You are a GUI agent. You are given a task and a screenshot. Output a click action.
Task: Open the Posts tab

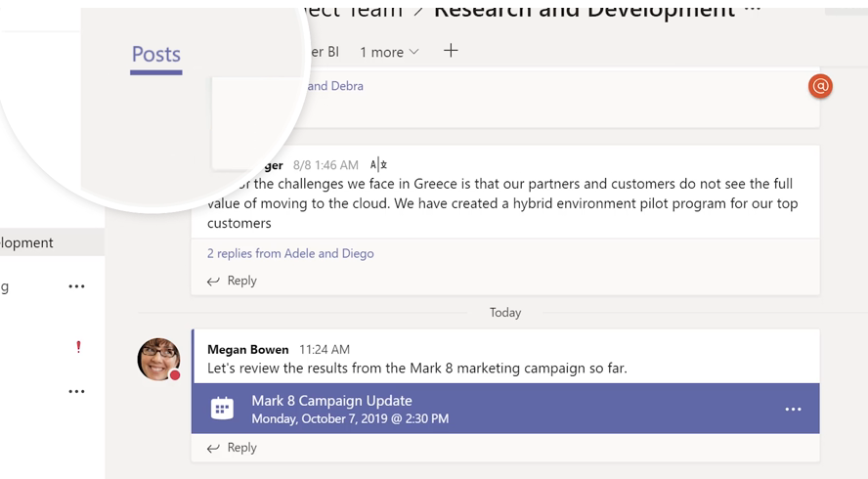(x=156, y=56)
